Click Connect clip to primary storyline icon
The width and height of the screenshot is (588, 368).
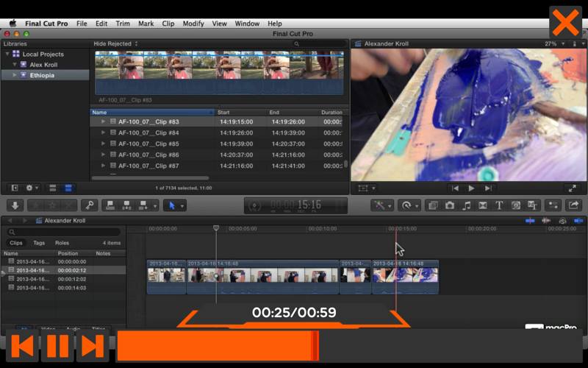click(x=110, y=205)
